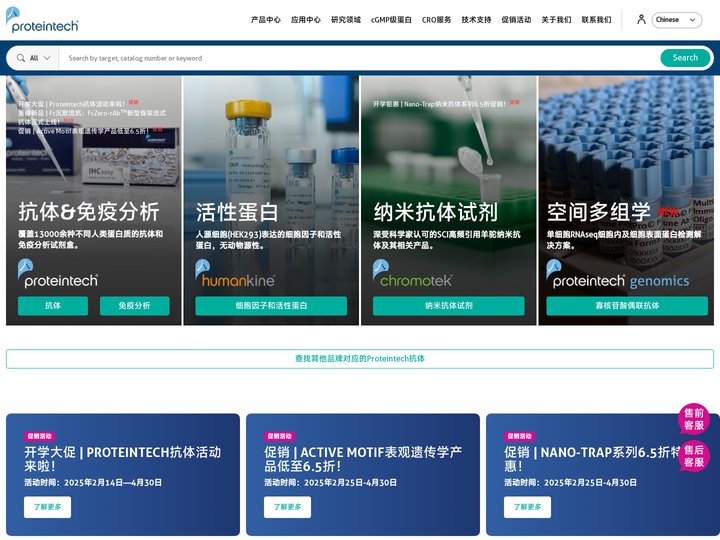Click the 免疫分析 button
Viewport: 720px width, 540px height.
click(x=135, y=306)
